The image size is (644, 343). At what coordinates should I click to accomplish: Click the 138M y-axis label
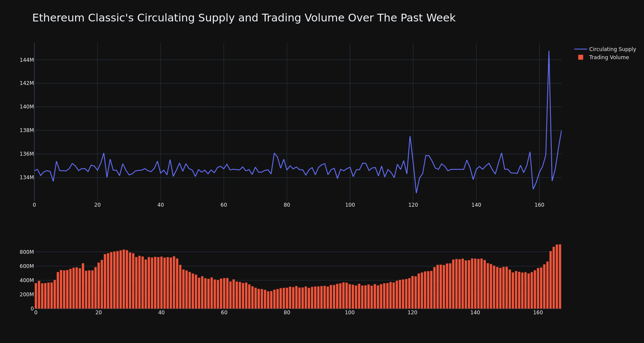[x=27, y=130]
